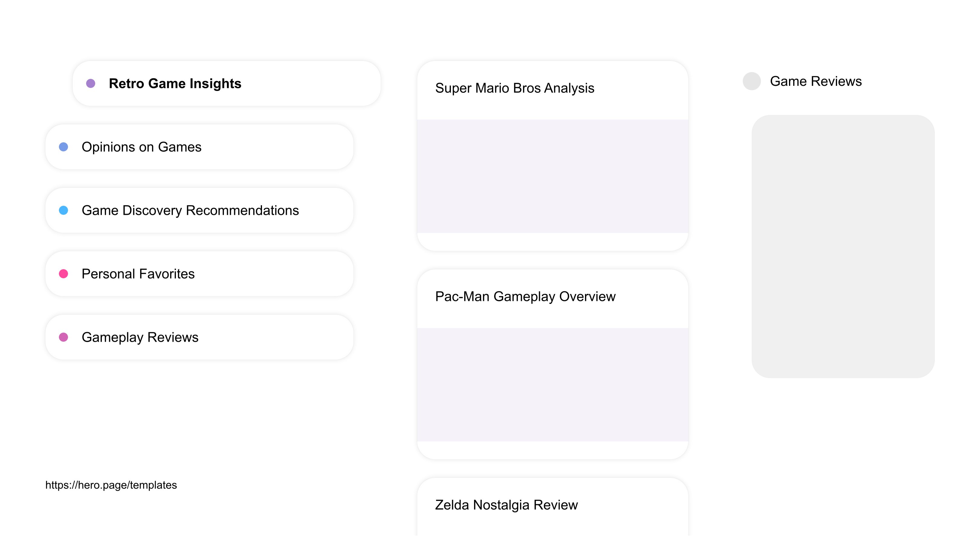Click the Super Mario Bros Analysis image placeholder
980x551 pixels.
[553, 176]
